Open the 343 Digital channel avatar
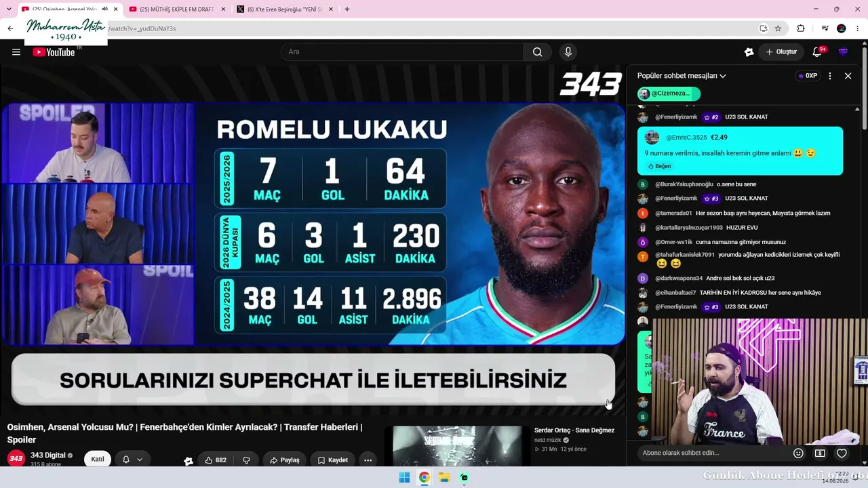Screen dimensions: 868x488 pyautogui.click(x=16, y=459)
